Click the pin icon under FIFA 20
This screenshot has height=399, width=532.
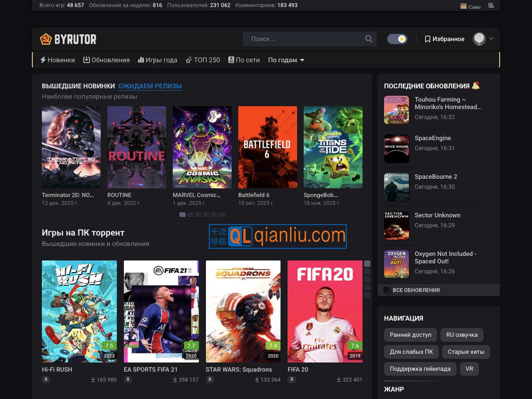292,380
